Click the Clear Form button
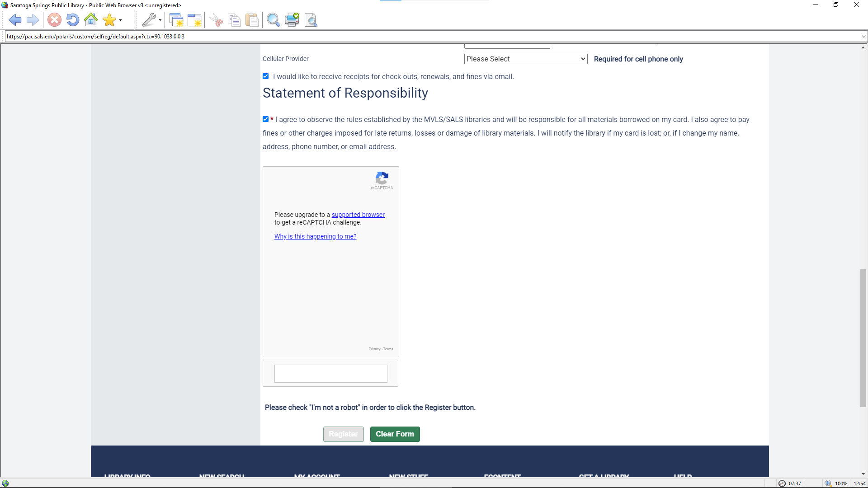 (395, 434)
